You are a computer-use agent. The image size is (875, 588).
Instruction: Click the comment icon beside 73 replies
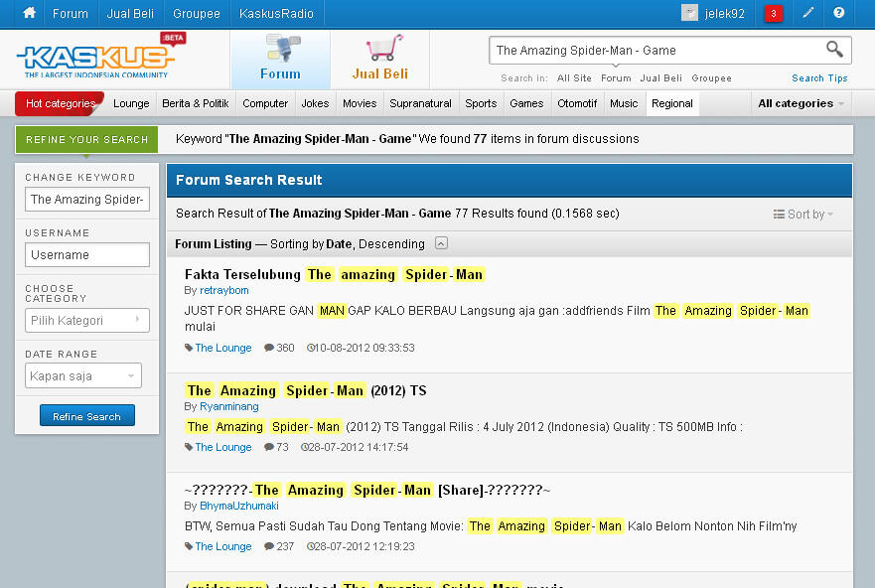pyautogui.click(x=269, y=447)
